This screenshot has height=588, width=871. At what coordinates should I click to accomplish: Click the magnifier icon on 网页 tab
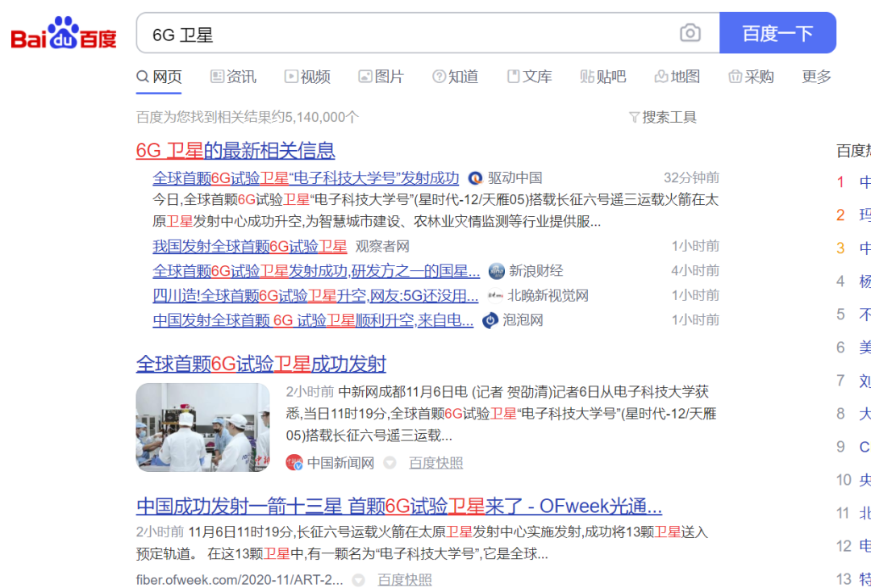tap(142, 76)
